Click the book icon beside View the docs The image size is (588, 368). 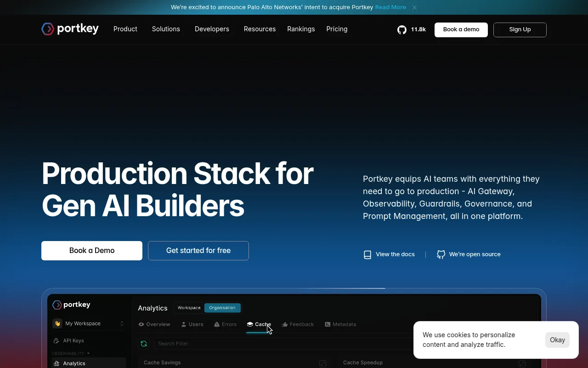point(367,254)
